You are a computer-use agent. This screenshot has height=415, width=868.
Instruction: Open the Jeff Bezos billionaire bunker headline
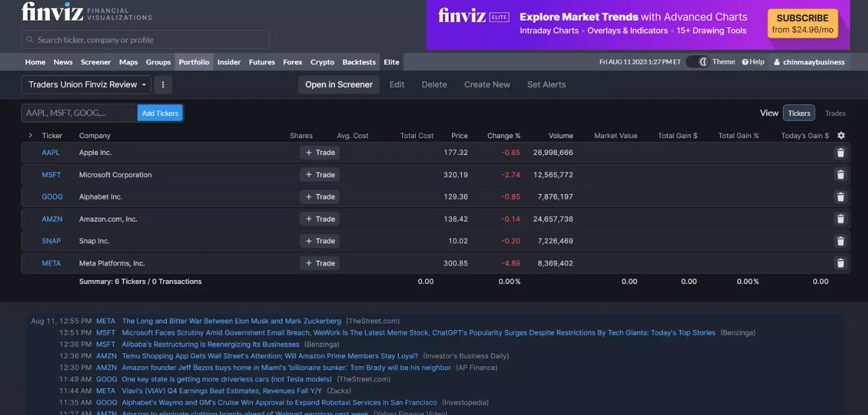coord(286,368)
